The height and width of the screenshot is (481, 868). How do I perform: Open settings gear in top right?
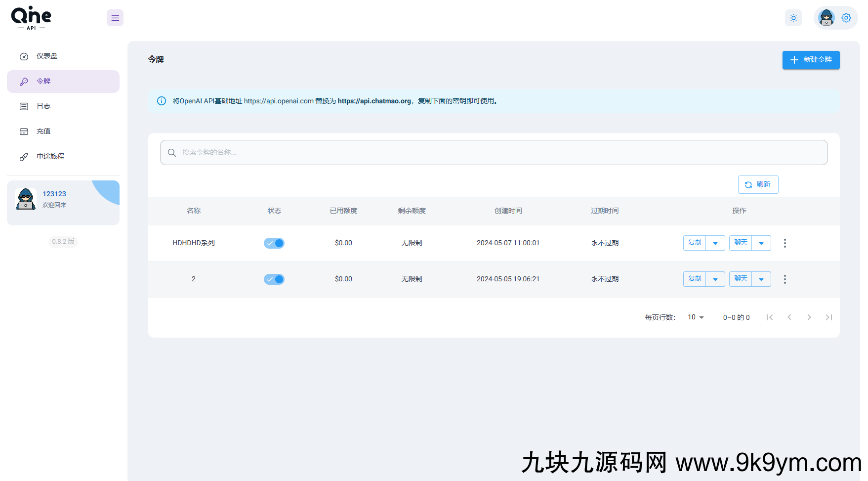tap(846, 18)
